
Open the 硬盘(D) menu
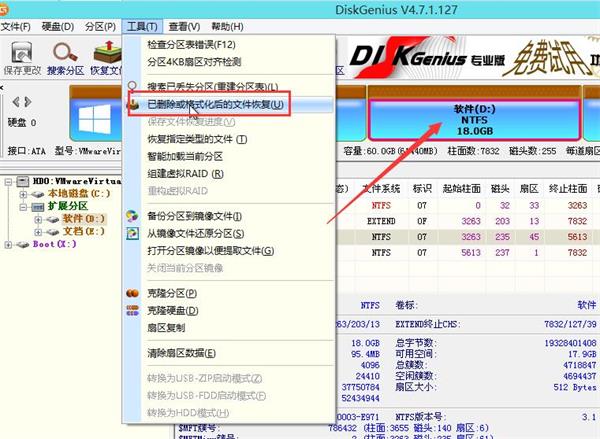click(58, 27)
